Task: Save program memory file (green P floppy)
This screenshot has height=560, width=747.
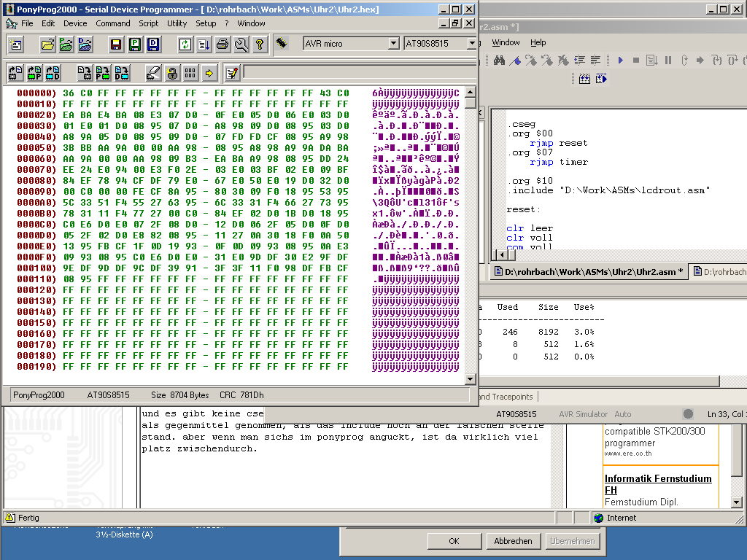Action: (135, 44)
